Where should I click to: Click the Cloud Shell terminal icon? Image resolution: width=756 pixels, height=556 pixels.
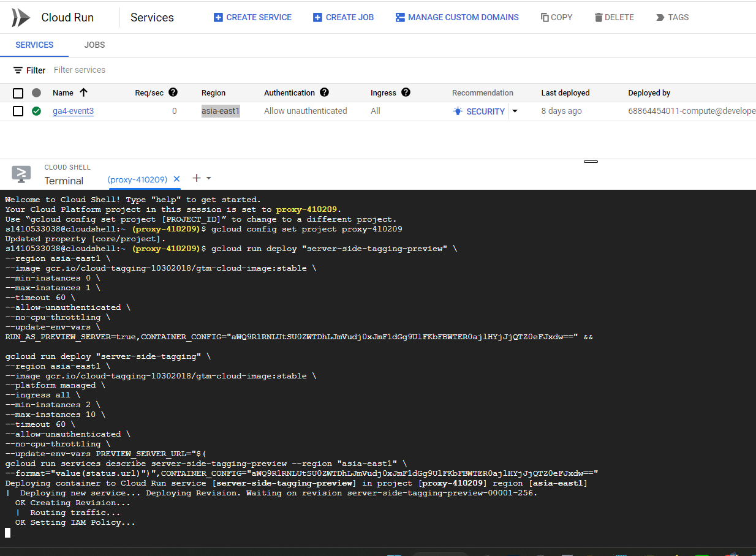(x=21, y=175)
